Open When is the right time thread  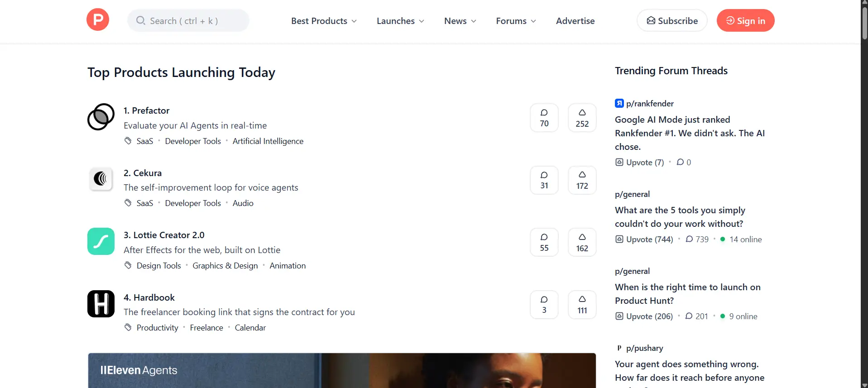point(688,294)
